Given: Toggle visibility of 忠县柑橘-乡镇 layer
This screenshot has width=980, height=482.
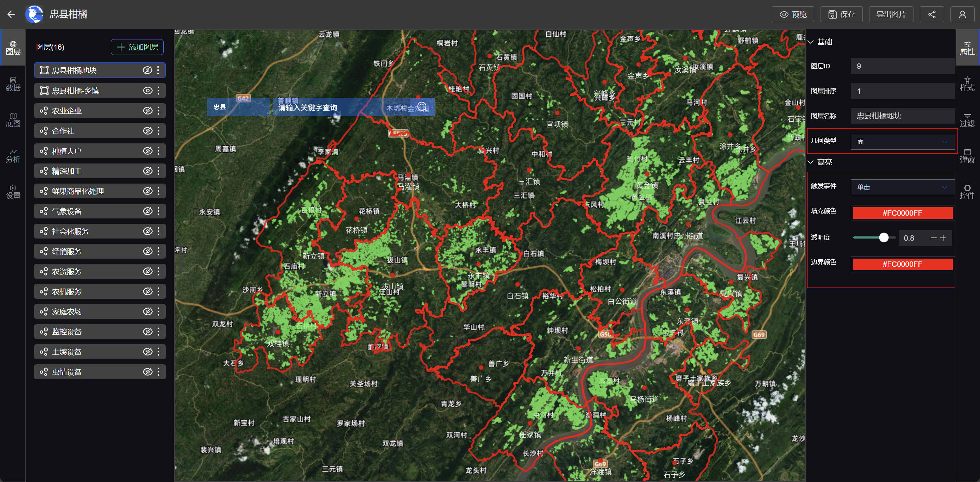Looking at the screenshot, I should pyautogui.click(x=147, y=91).
